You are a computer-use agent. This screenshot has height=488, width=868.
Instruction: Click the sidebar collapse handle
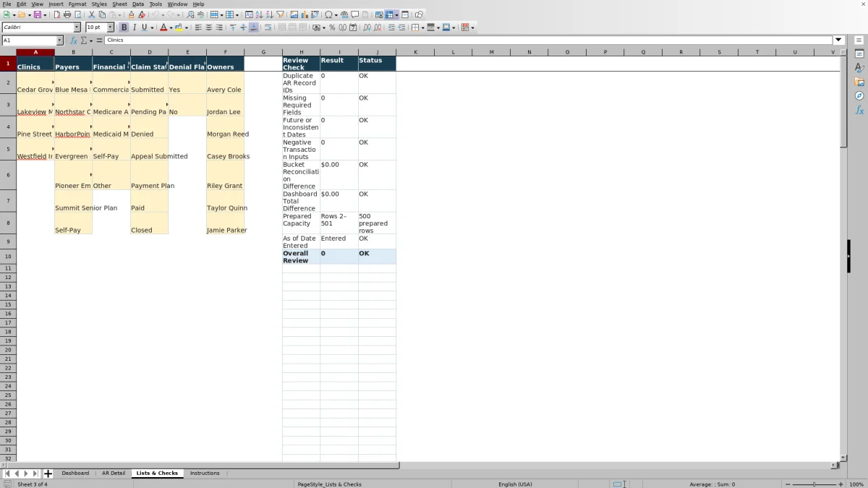pos(849,256)
